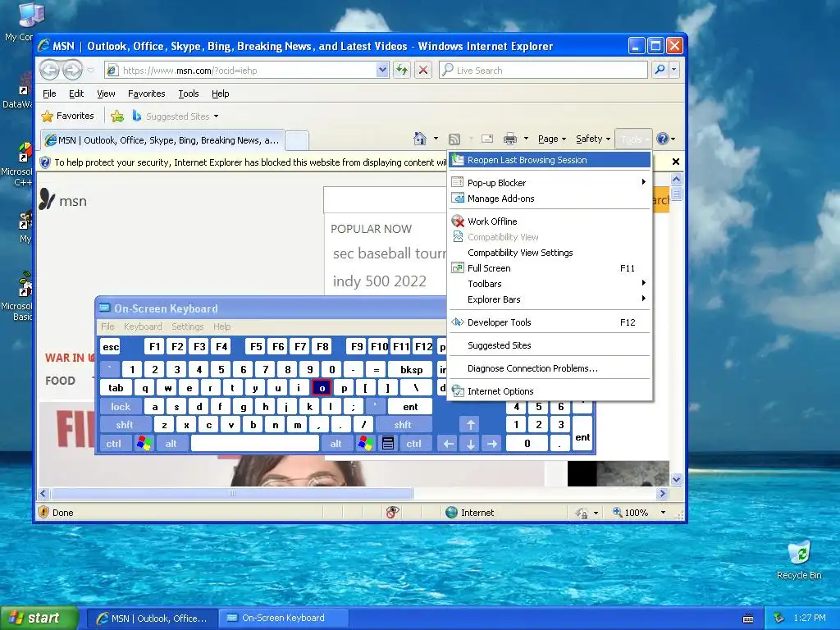Click the security shield icon in information bar
This screenshot has height=630, width=840.
[x=46, y=162]
